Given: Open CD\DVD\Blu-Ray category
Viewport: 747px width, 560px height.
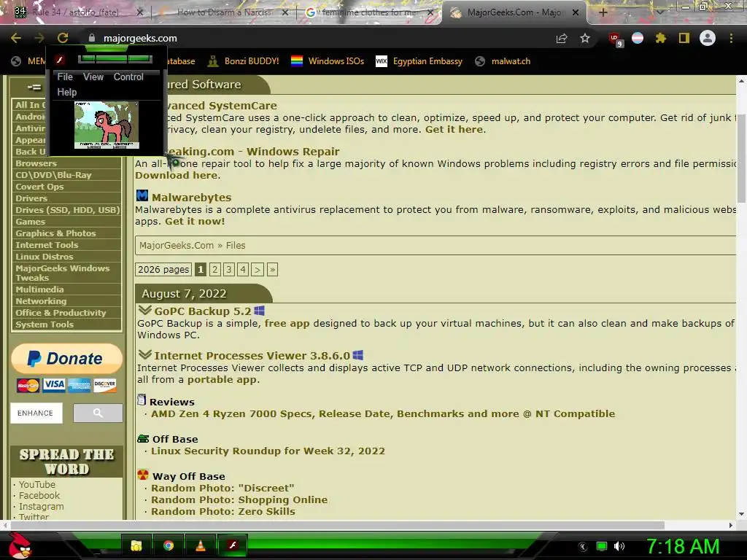Looking at the screenshot, I should tap(66, 175).
